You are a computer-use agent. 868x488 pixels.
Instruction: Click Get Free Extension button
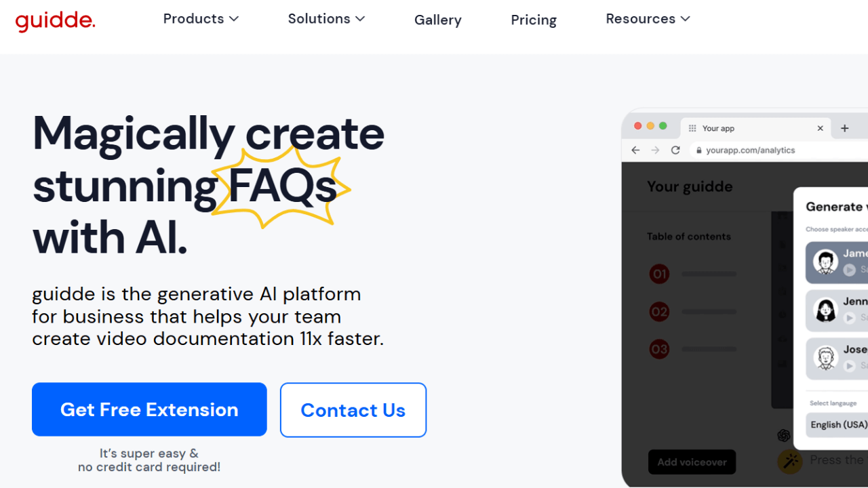pos(149,409)
